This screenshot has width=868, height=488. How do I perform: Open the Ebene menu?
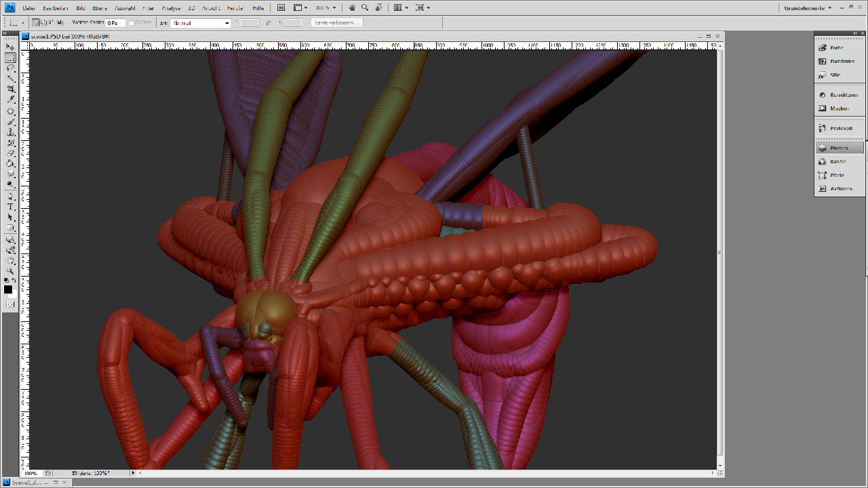pyautogui.click(x=100, y=8)
